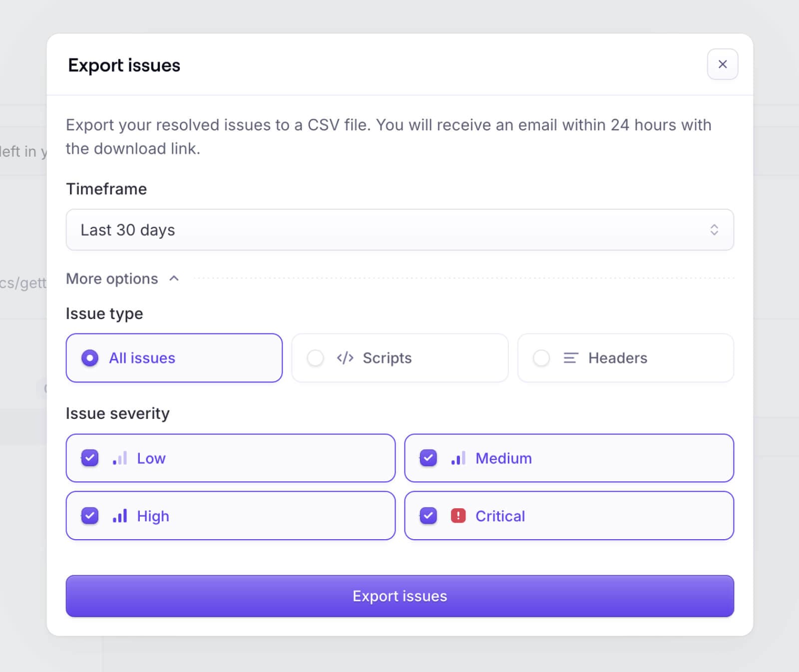
Task: Close the Export issues dialog
Action: [x=722, y=64]
